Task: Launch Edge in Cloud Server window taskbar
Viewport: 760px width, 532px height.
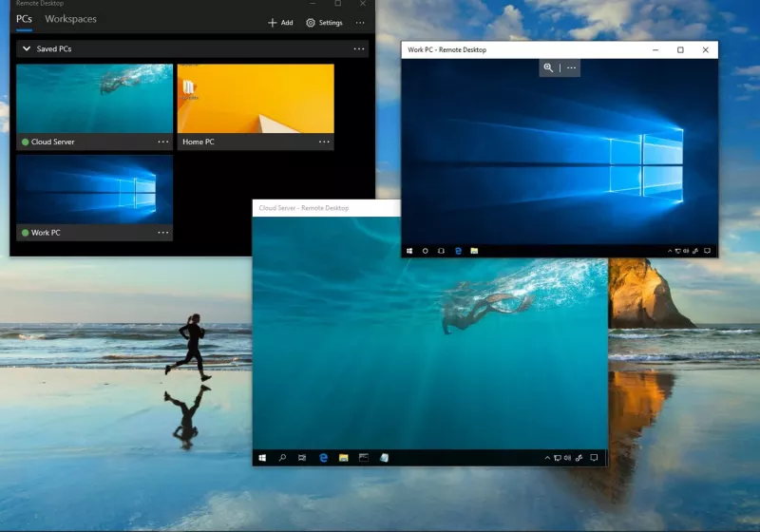Action: point(323,458)
